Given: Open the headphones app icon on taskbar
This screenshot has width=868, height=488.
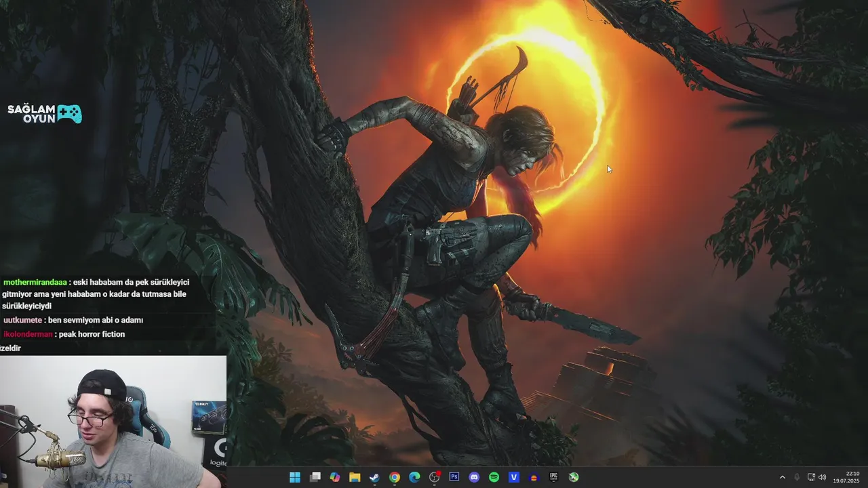Looking at the screenshot, I should [534, 477].
